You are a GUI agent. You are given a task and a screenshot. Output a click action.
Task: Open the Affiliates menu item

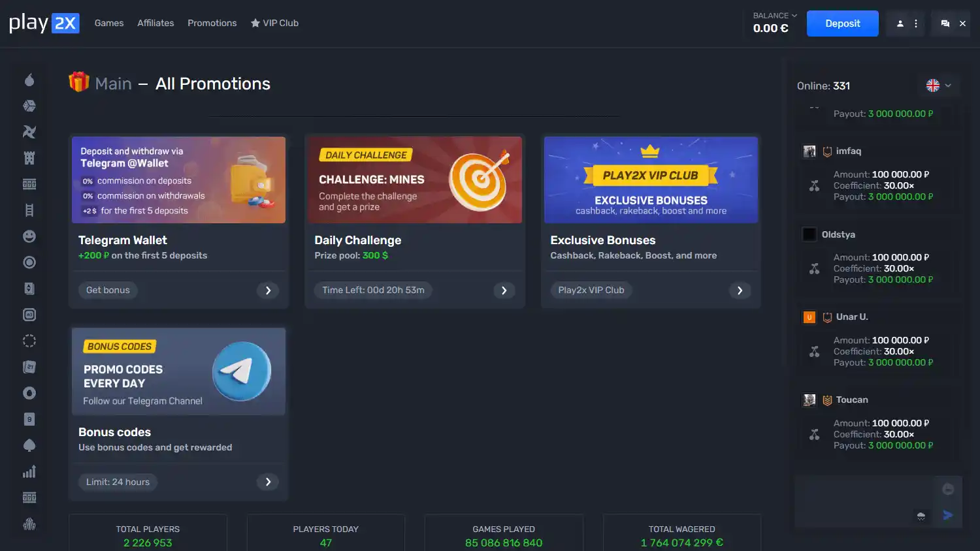pyautogui.click(x=155, y=23)
